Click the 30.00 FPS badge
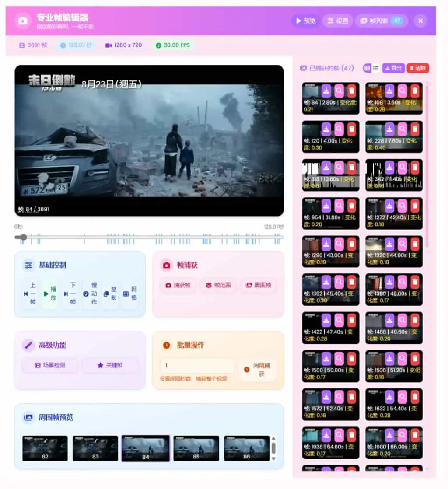Viewport: 448px width, 489px height. pos(173,45)
